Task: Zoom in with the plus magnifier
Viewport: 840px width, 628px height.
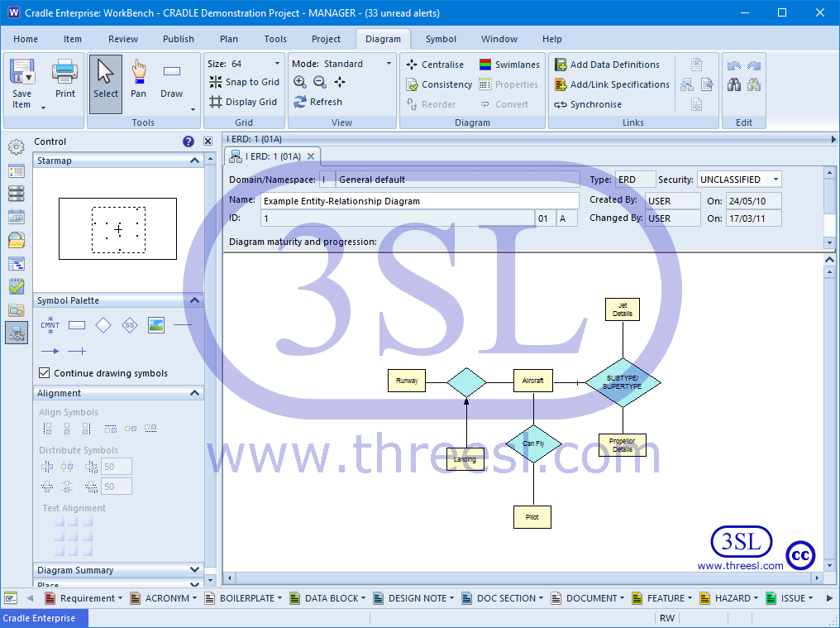Action: click(300, 82)
